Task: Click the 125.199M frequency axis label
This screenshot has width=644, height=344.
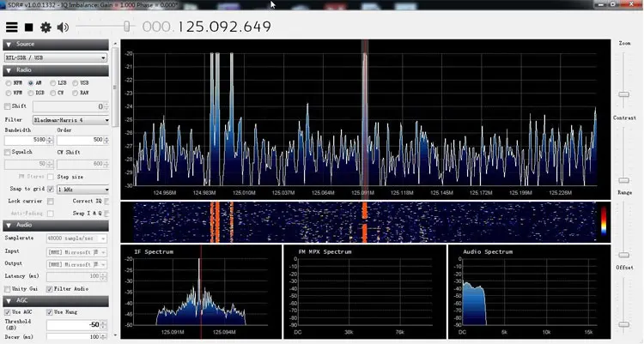Action: pos(521,193)
